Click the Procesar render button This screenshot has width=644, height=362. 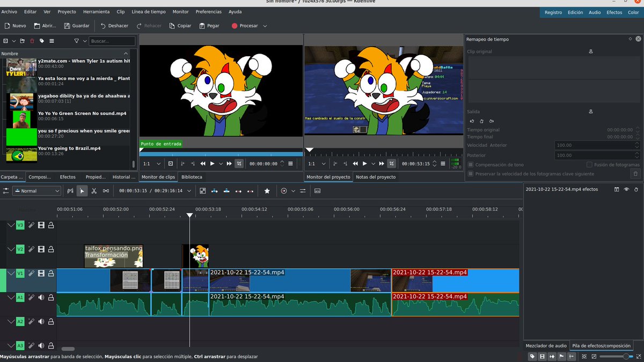point(244,26)
